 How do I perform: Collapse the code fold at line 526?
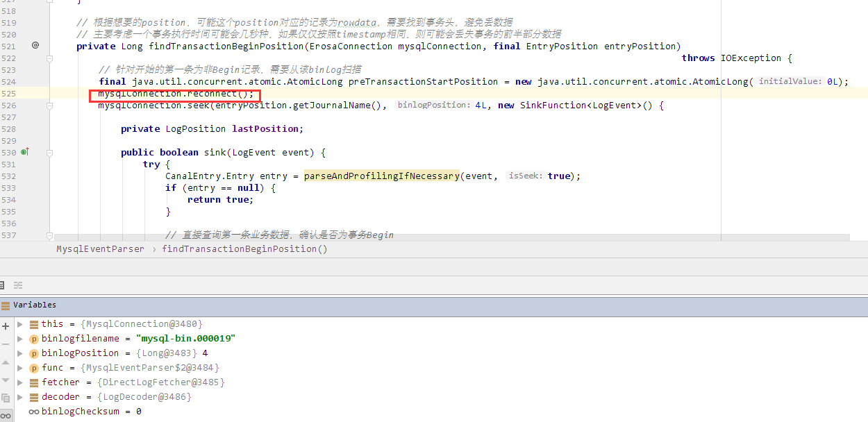click(49, 105)
